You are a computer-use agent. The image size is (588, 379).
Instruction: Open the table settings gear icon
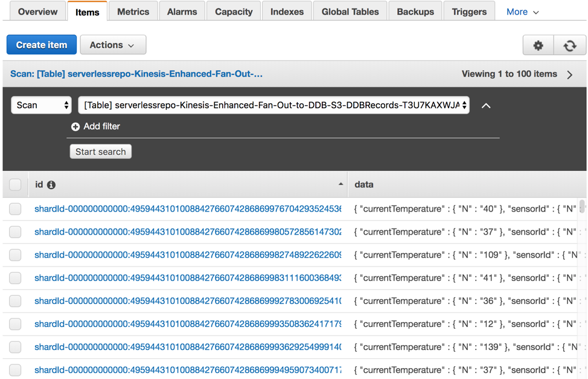click(x=538, y=45)
